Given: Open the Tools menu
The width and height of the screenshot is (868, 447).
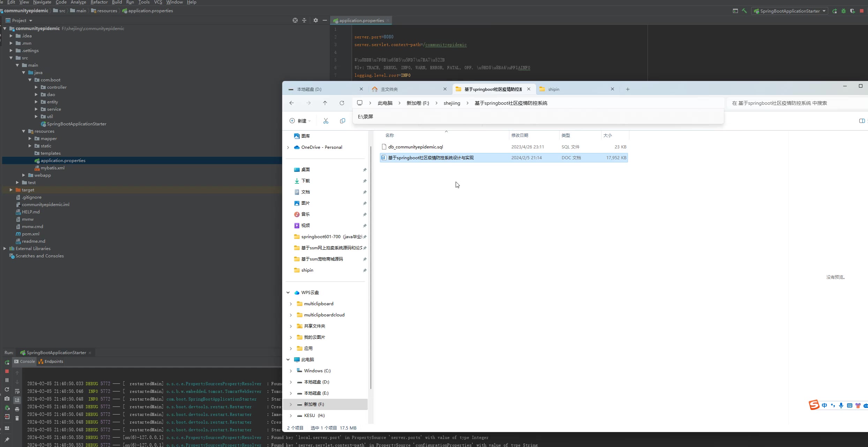Looking at the screenshot, I should (x=144, y=2).
